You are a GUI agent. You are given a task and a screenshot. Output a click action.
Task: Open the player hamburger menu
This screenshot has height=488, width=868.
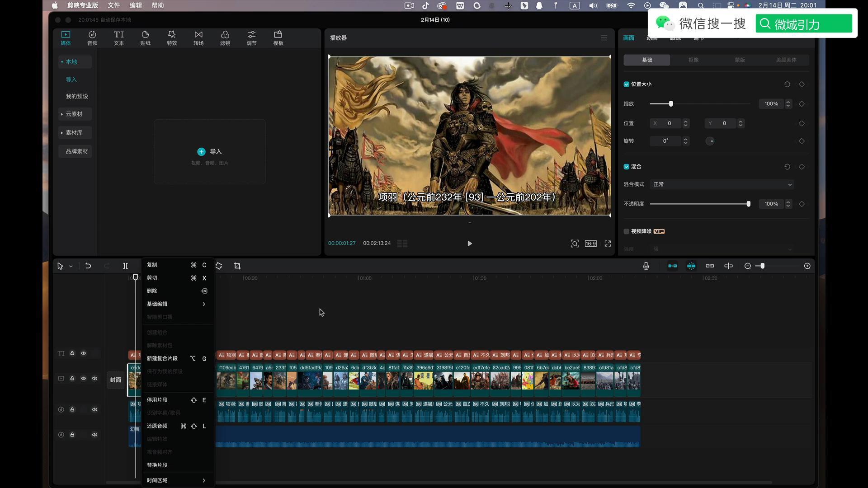[604, 38]
